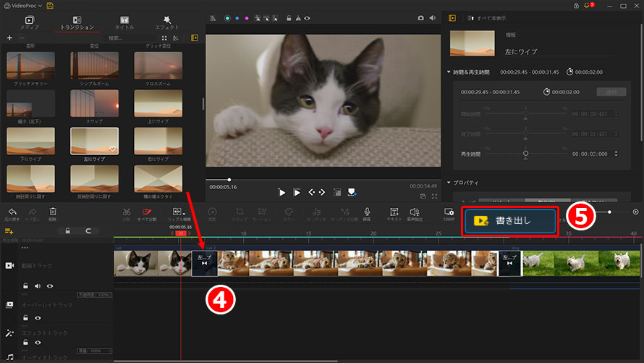The height and width of the screenshot is (363, 644).
Task: Enter fullscreen preview with the expand icon
Action: [435, 196]
